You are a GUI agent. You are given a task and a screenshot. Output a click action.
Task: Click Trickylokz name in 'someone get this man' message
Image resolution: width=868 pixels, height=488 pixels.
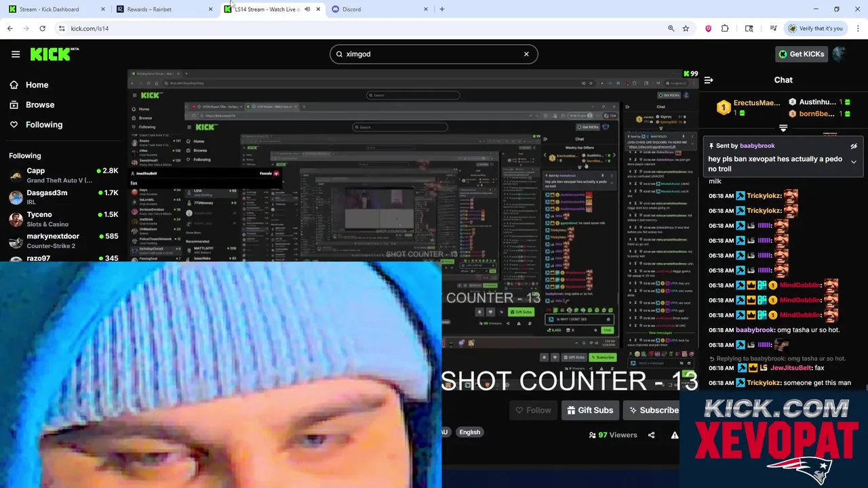tap(764, 383)
